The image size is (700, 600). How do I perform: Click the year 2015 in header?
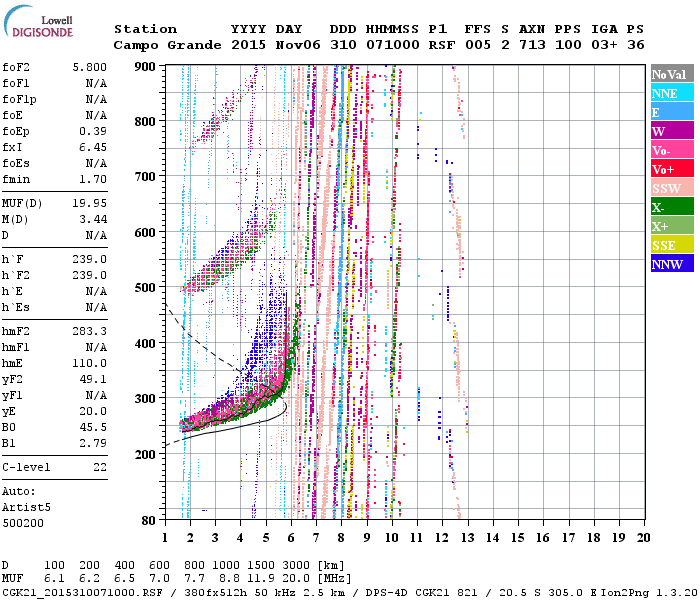(249, 45)
